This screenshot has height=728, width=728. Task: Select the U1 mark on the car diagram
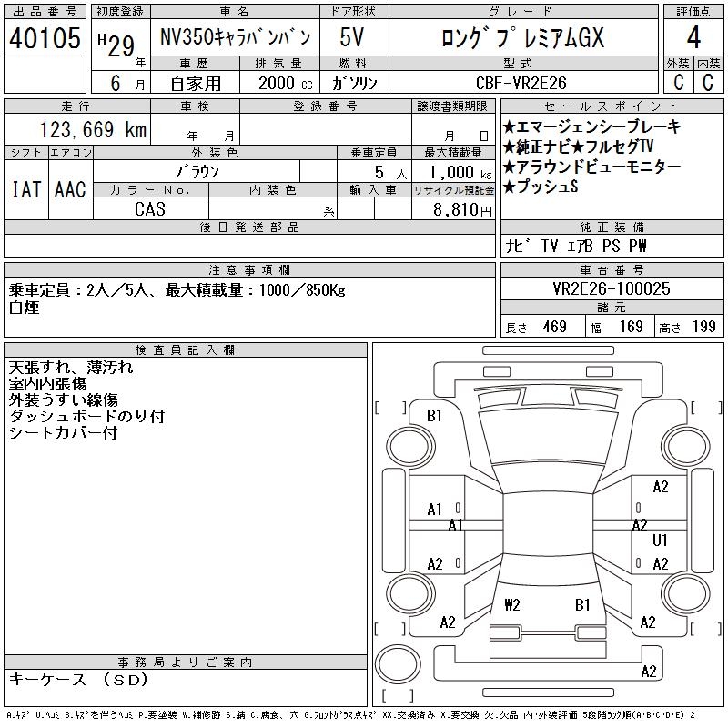[x=660, y=540]
